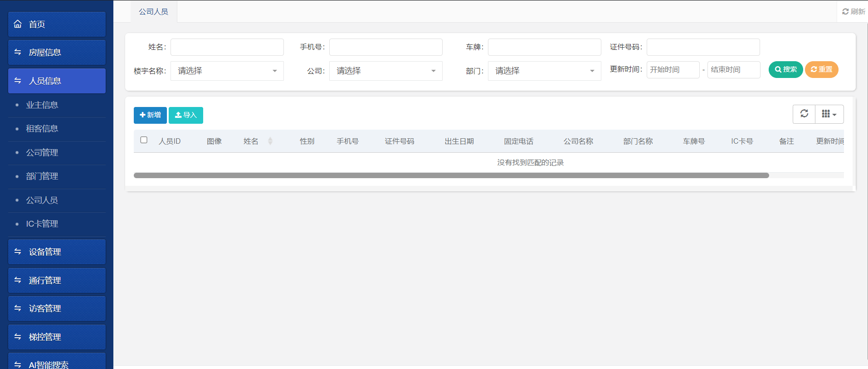Open 部门管理 submenu item
The image size is (868, 369).
(x=57, y=176)
